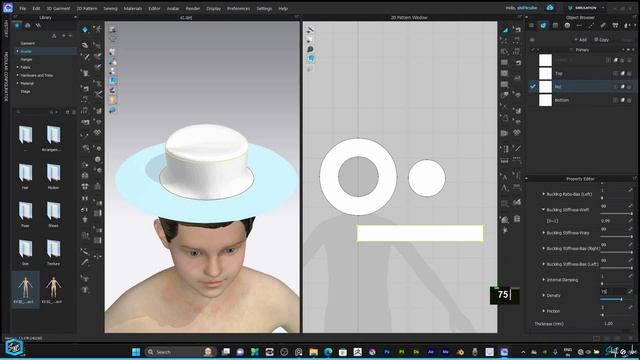Screen dimensions: 640x360
Task: Select Stage in Library tree
Action: (25, 91)
